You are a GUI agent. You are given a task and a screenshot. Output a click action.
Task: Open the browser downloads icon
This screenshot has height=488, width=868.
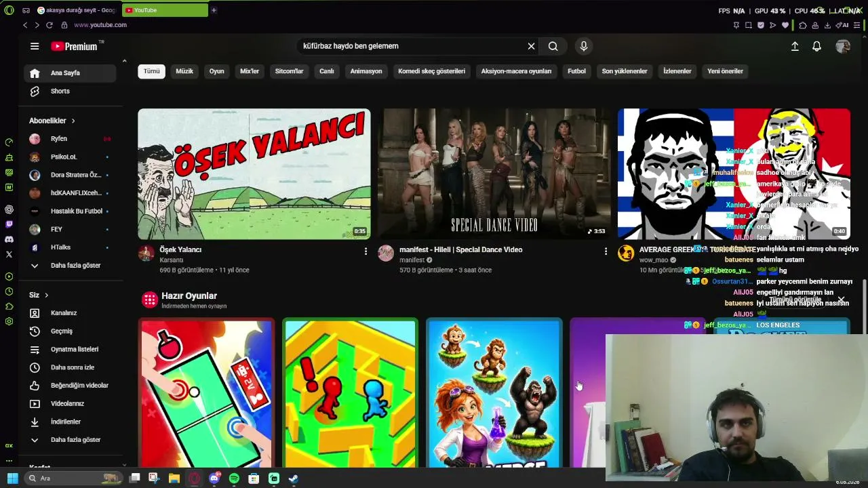827,25
